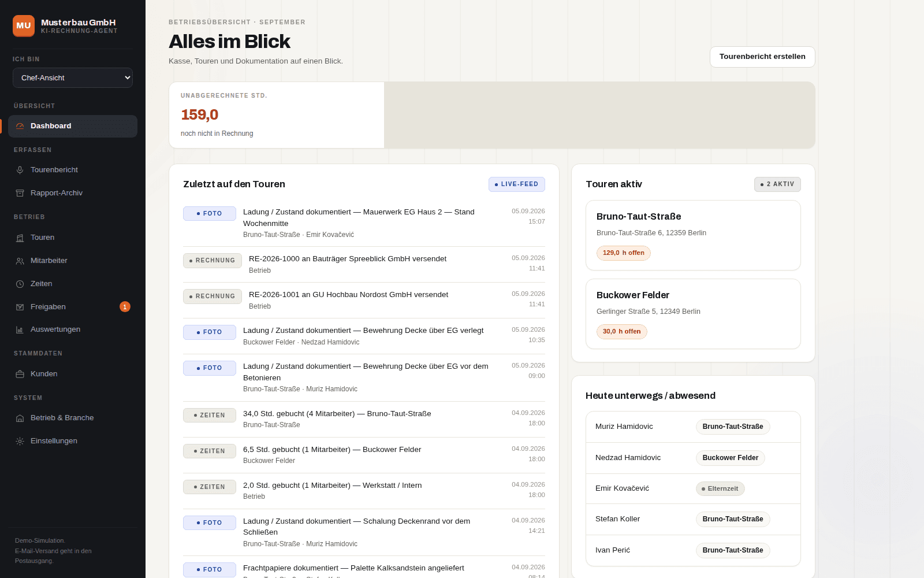Select 34,0 Std. gebucht Zeiten entry

tap(364, 419)
